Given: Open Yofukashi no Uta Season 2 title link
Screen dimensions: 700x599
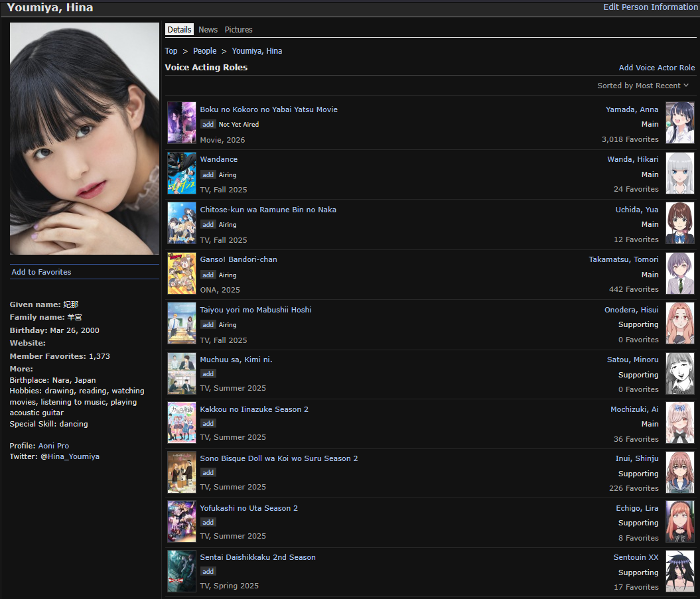Looking at the screenshot, I should click(249, 508).
